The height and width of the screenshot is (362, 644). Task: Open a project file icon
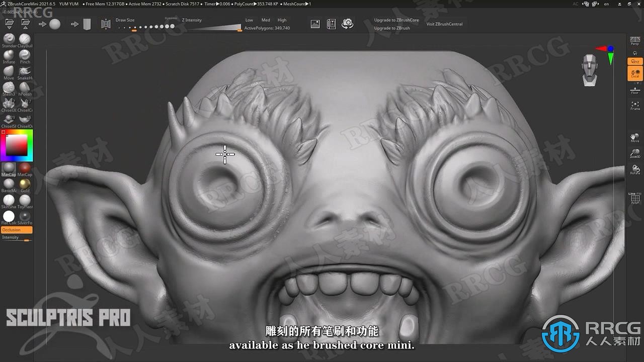[x=10, y=24]
